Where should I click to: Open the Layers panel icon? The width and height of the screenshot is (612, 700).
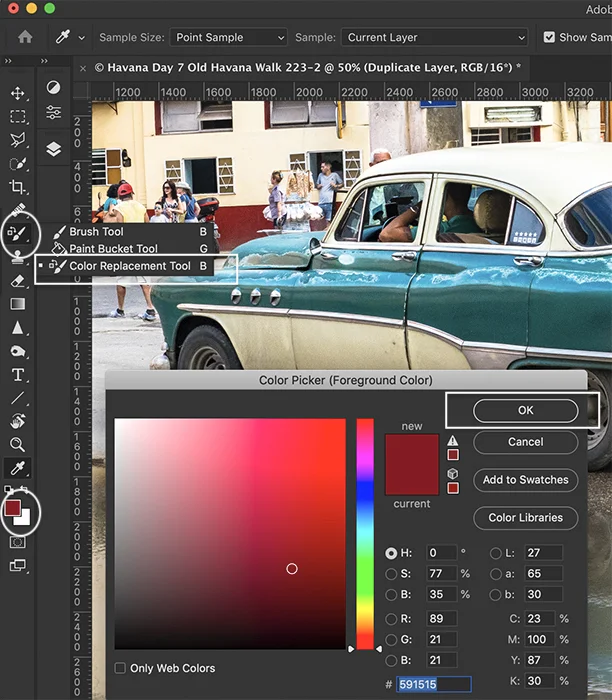click(53, 148)
